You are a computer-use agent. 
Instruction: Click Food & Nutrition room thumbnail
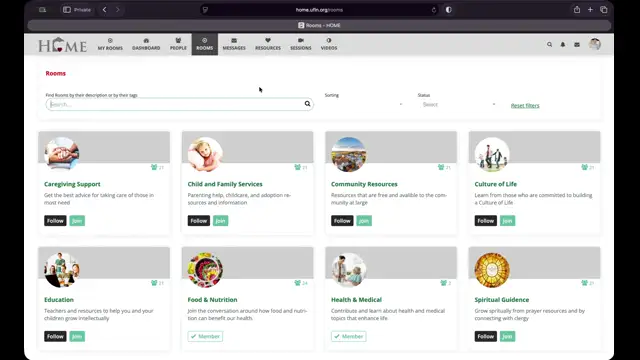[x=205, y=270]
